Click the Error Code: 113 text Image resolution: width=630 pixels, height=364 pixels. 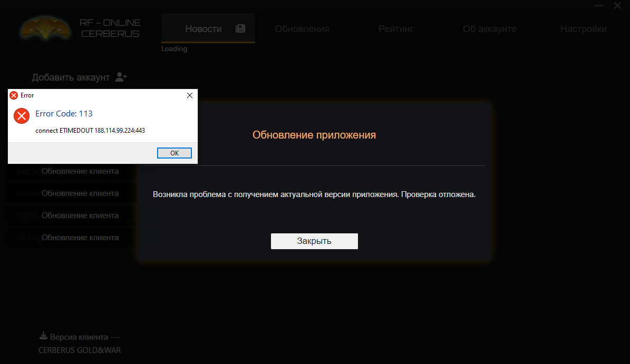pyautogui.click(x=64, y=114)
